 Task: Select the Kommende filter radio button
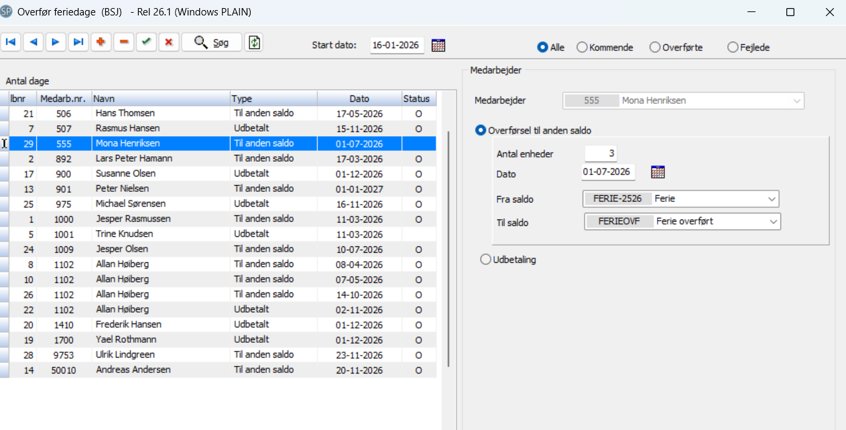click(582, 47)
